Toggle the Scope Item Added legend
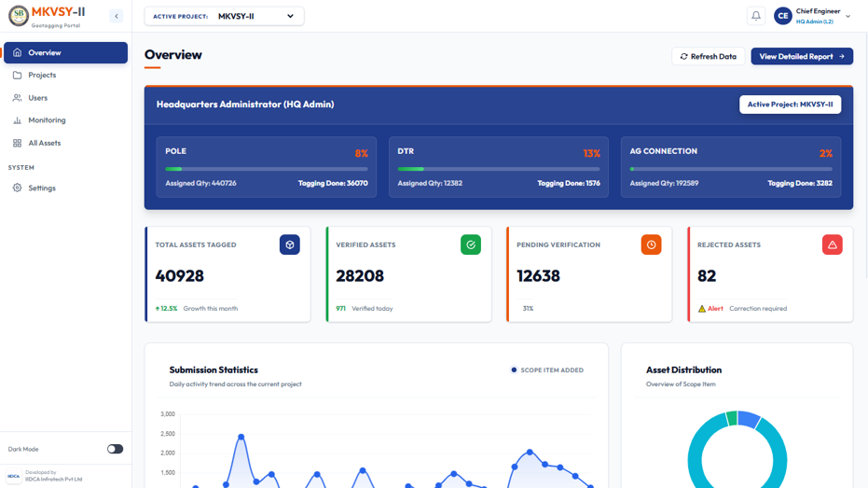The image size is (868, 488). (547, 370)
